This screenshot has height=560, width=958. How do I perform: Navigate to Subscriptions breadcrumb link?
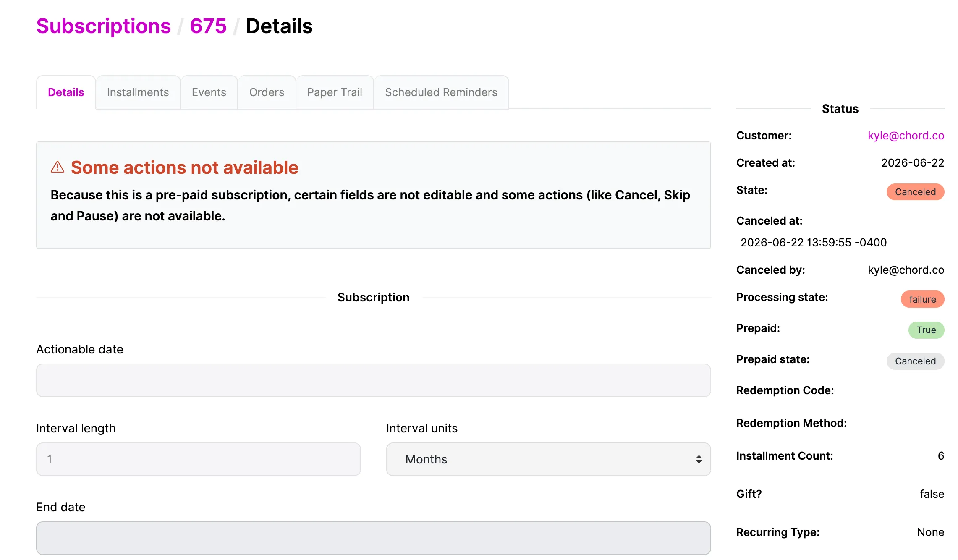click(104, 26)
